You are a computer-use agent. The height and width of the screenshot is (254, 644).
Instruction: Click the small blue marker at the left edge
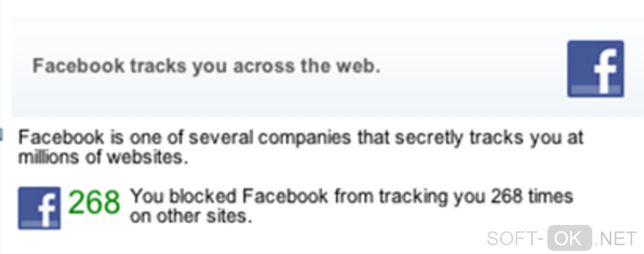(2, 134)
